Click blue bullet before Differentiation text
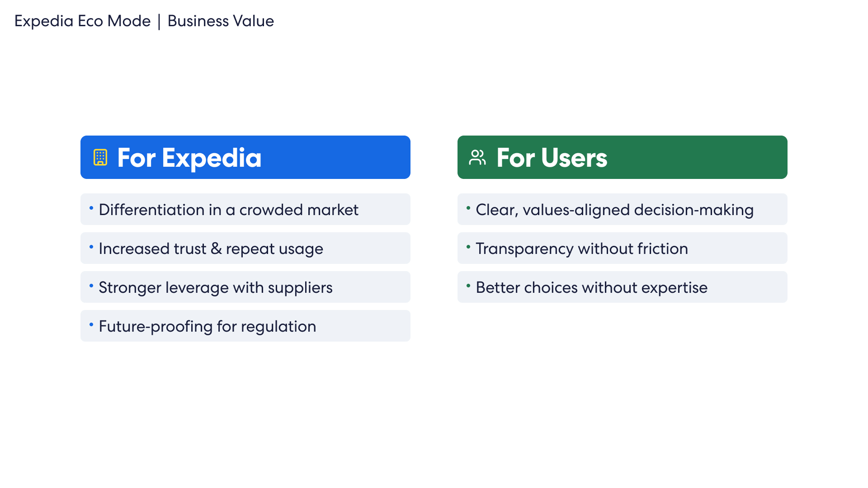Viewport: 868px width, 488px height. point(91,208)
